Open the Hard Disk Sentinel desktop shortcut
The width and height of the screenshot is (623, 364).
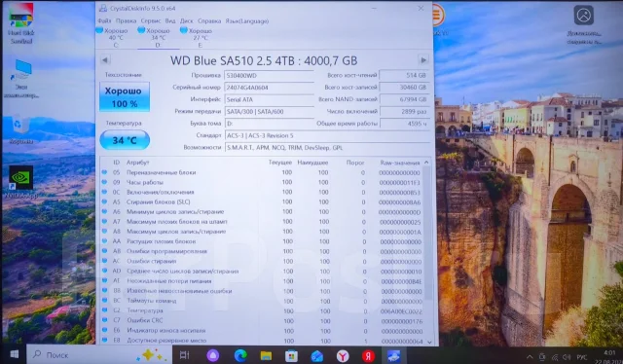[21, 23]
